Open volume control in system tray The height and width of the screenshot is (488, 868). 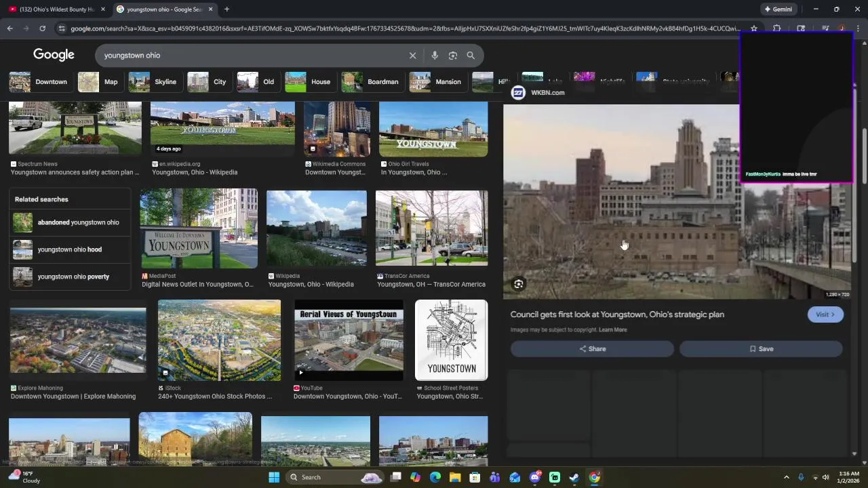825,477
